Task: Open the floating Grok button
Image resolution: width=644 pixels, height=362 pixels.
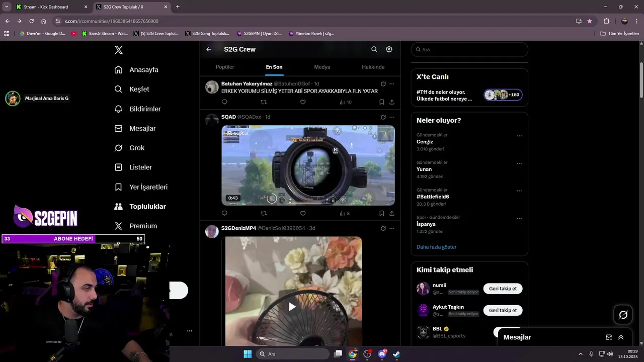Action: 623,315
